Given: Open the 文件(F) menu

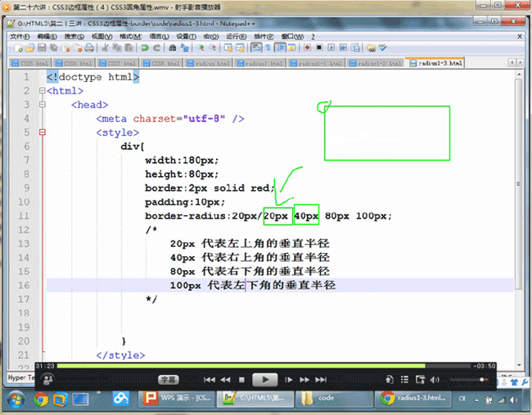Looking at the screenshot, I should click(x=20, y=36).
